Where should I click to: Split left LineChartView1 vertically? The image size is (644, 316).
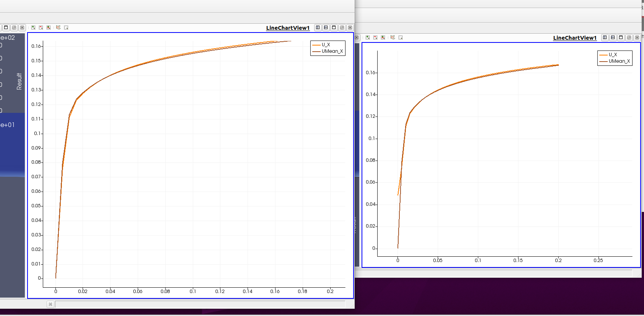click(326, 28)
